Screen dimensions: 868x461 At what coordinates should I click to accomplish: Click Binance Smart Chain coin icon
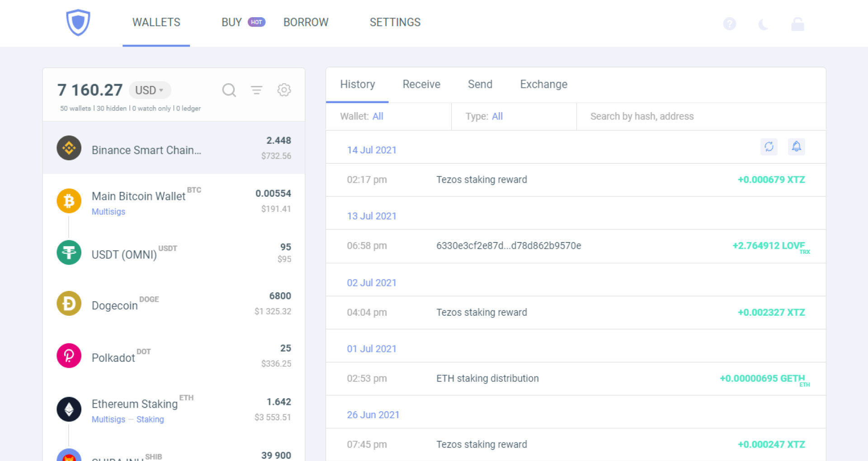69,148
